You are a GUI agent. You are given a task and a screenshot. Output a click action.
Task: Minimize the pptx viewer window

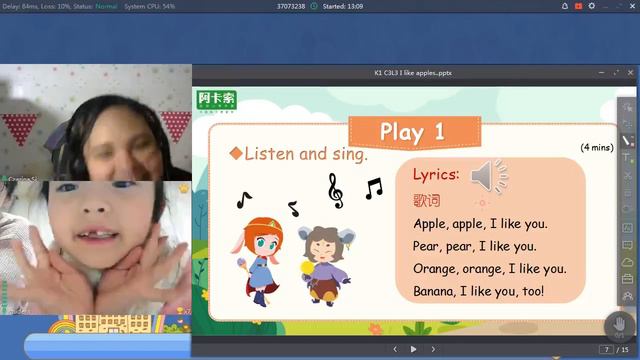[x=601, y=73]
